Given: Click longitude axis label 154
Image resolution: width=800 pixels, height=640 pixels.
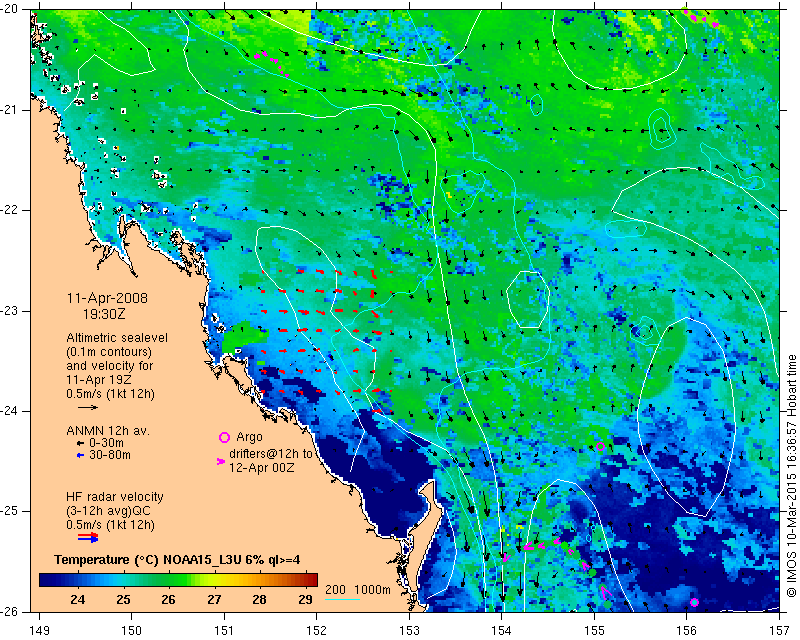Looking at the screenshot, I should pos(502,630).
